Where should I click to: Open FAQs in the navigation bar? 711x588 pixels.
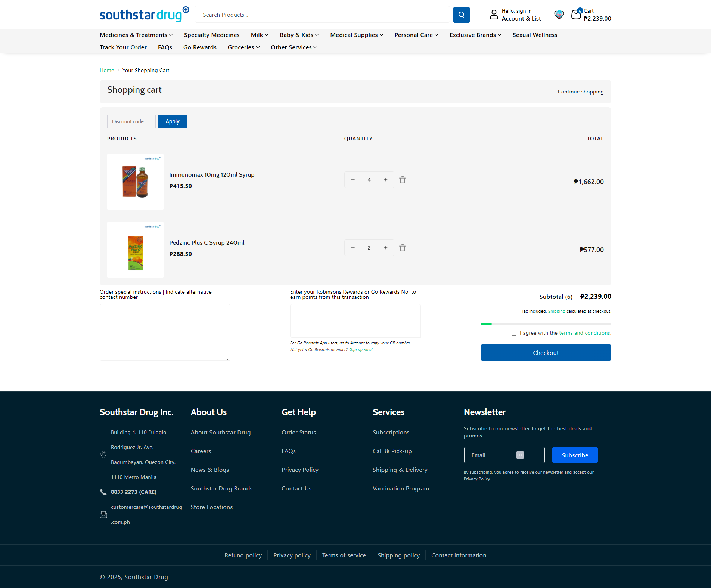pyautogui.click(x=165, y=47)
